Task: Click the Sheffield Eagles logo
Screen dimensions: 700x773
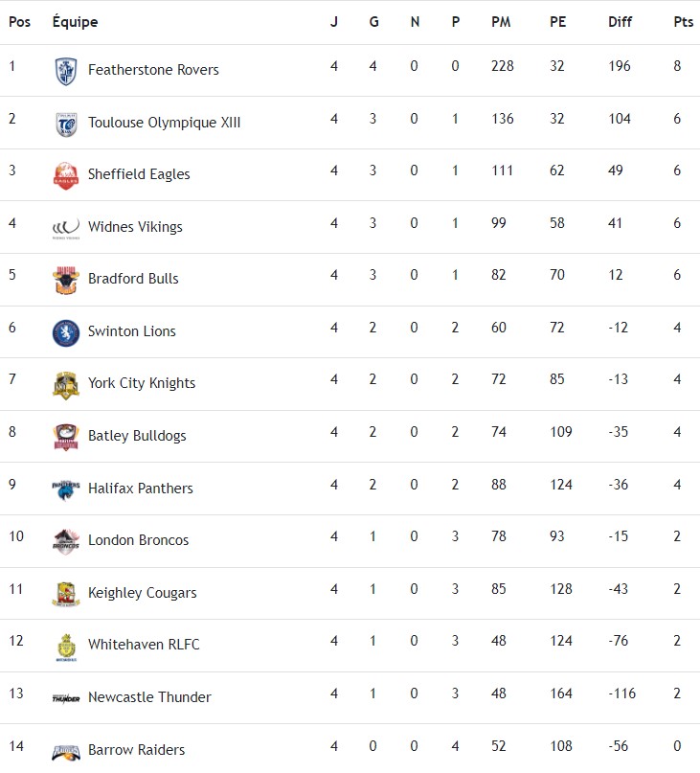Action: pyautogui.click(x=66, y=175)
